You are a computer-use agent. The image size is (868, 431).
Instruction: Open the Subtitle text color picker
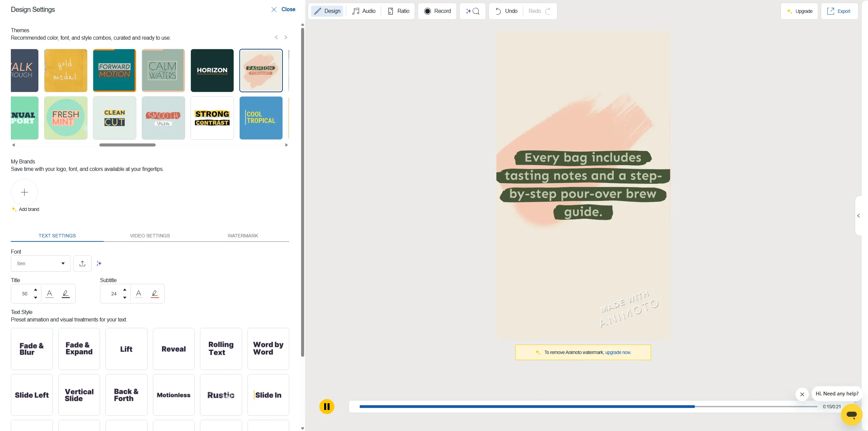139,294
